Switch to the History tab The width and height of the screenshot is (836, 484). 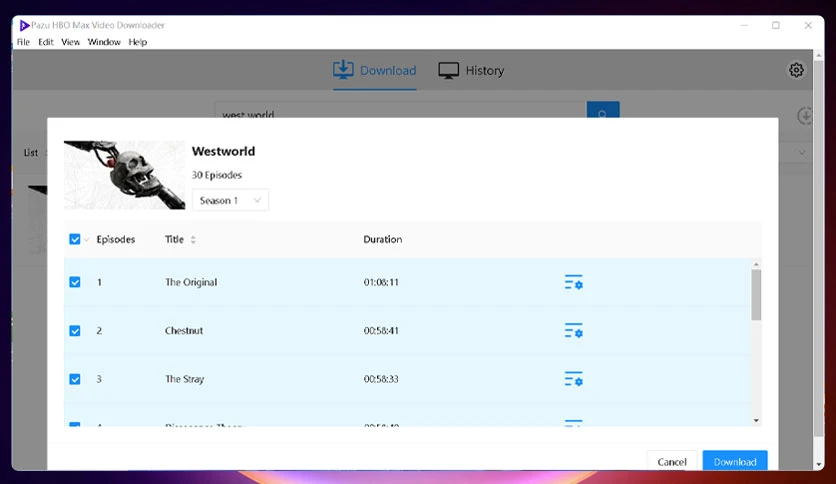point(471,70)
